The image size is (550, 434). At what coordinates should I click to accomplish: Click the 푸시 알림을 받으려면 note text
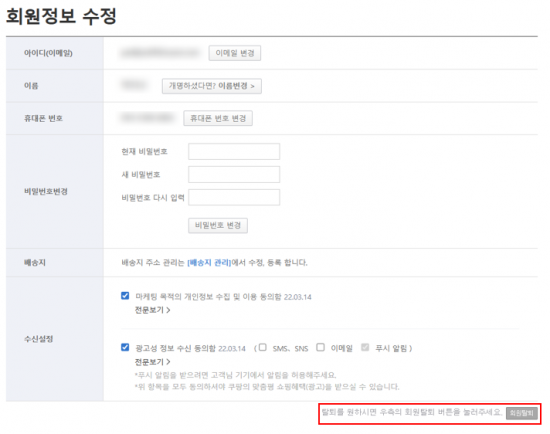[x=235, y=375]
